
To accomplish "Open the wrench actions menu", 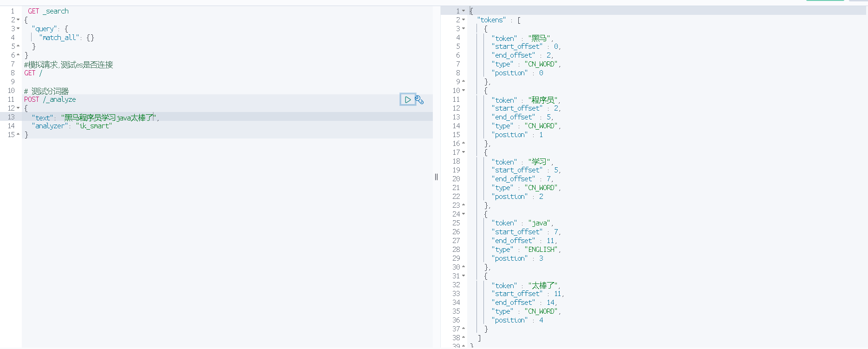I will pyautogui.click(x=419, y=99).
